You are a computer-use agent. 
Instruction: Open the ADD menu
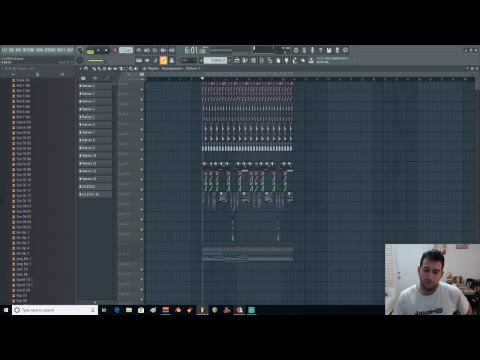click(x=18, y=50)
